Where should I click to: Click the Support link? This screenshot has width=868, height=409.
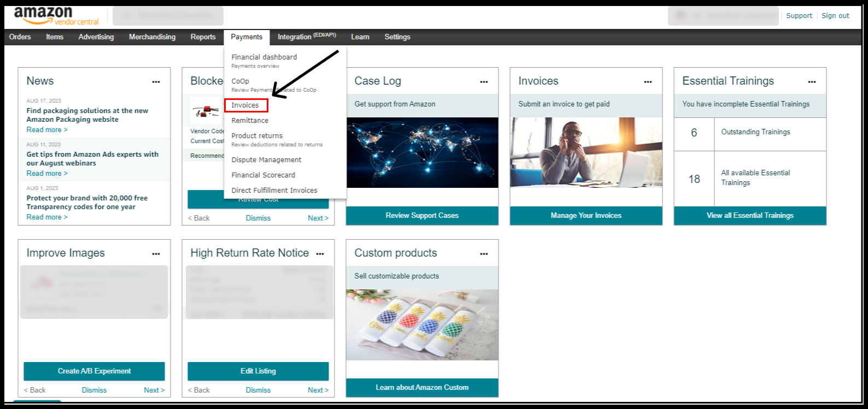click(799, 16)
